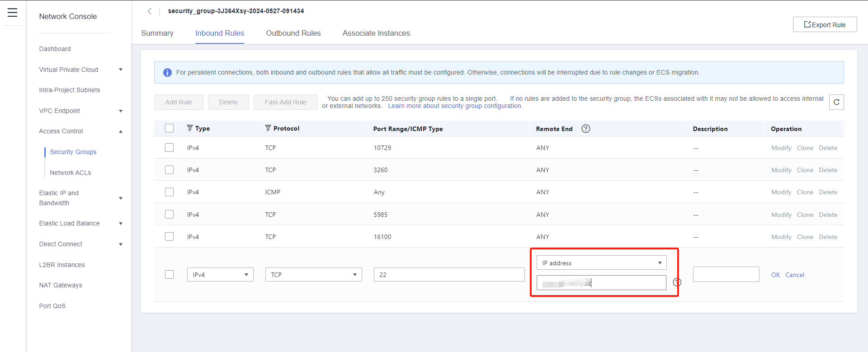Screen dimensions: 868x352
Task: Open the IP address remote end dropdown
Action: click(x=601, y=263)
